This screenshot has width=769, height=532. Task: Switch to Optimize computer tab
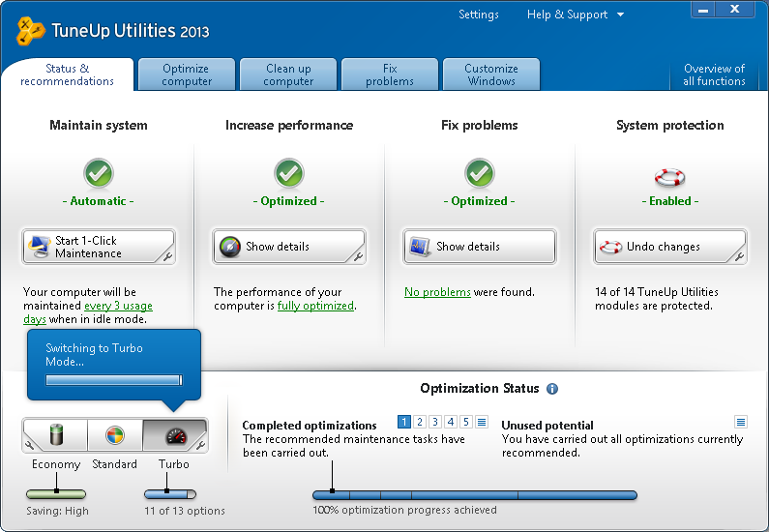(187, 74)
